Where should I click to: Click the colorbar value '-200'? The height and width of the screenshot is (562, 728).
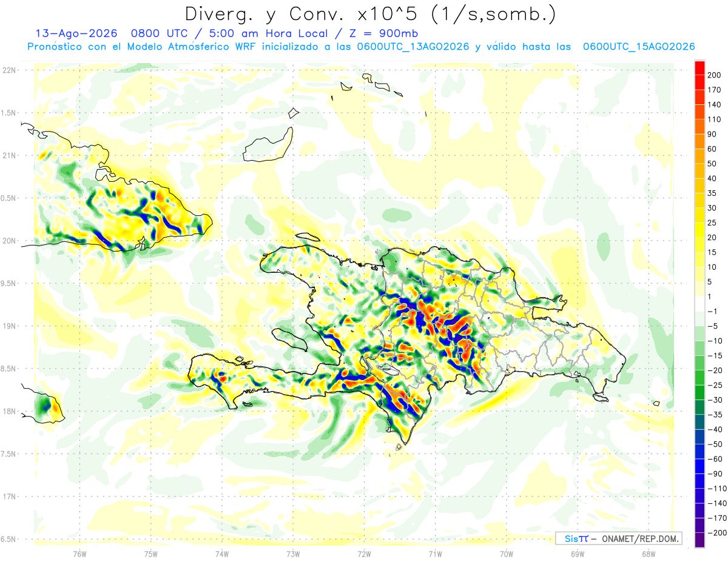(x=716, y=532)
